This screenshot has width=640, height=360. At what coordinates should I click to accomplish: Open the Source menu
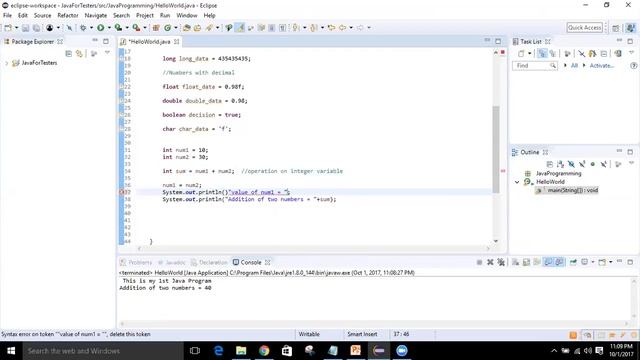point(42,16)
